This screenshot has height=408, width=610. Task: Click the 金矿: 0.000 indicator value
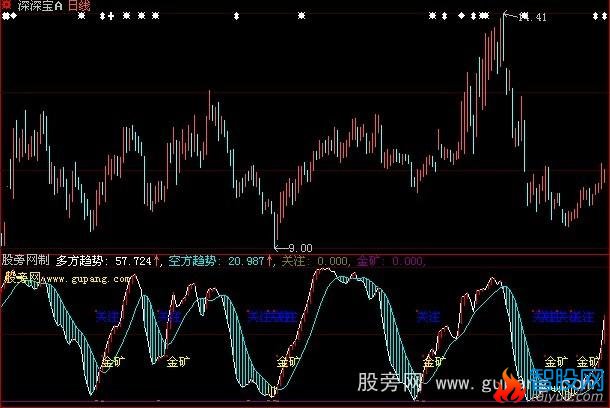pyautogui.click(x=390, y=261)
